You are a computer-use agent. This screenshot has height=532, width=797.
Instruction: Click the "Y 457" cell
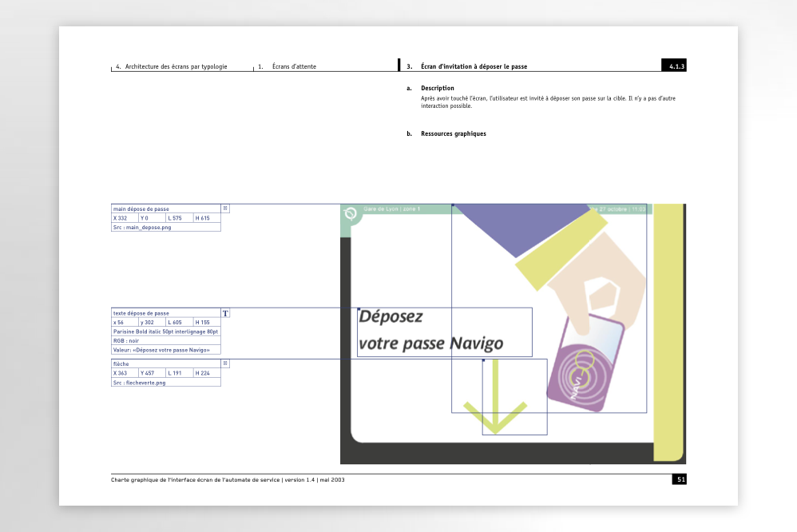[153, 373]
